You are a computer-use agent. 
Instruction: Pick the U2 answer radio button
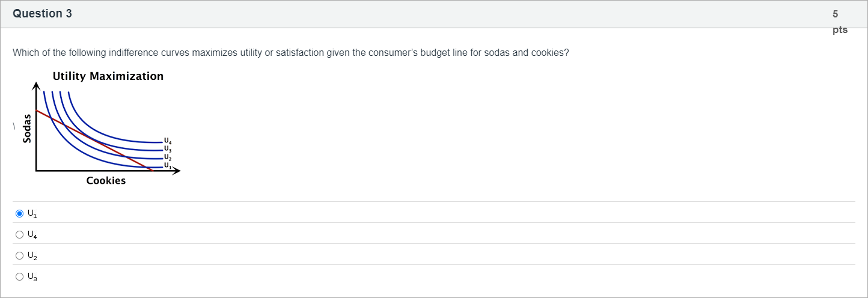click(x=20, y=255)
